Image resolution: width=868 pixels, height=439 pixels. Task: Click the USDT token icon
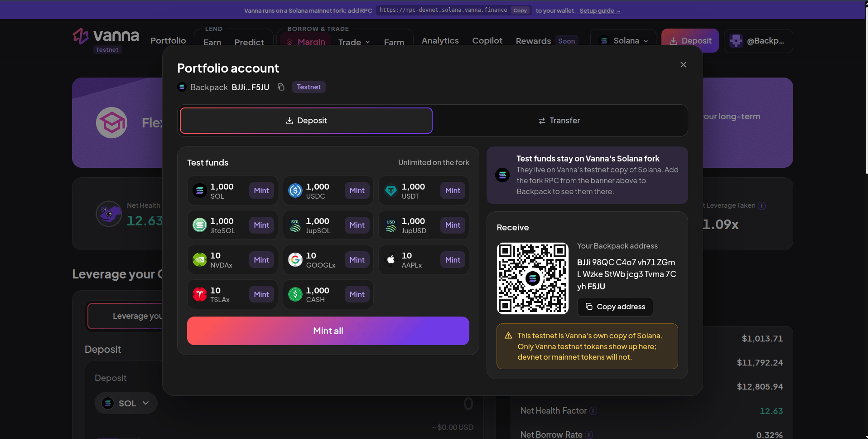[x=391, y=190]
